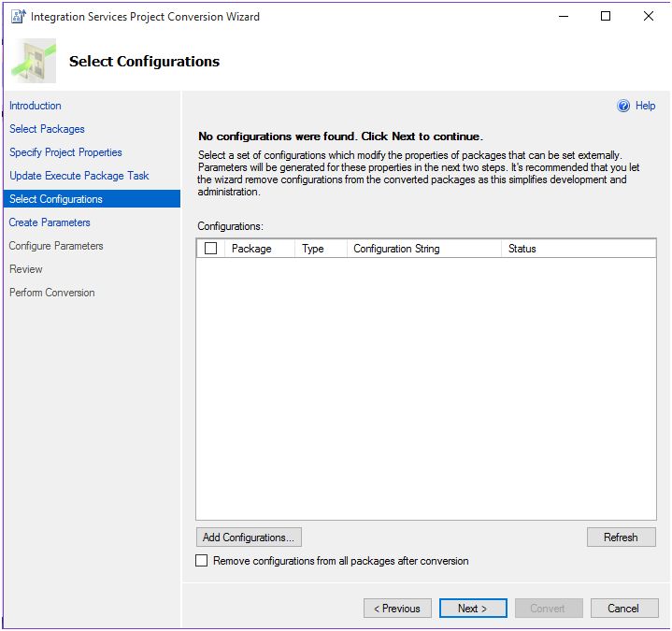
Task: Click the Select Configurations header graphic
Action: click(x=34, y=61)
